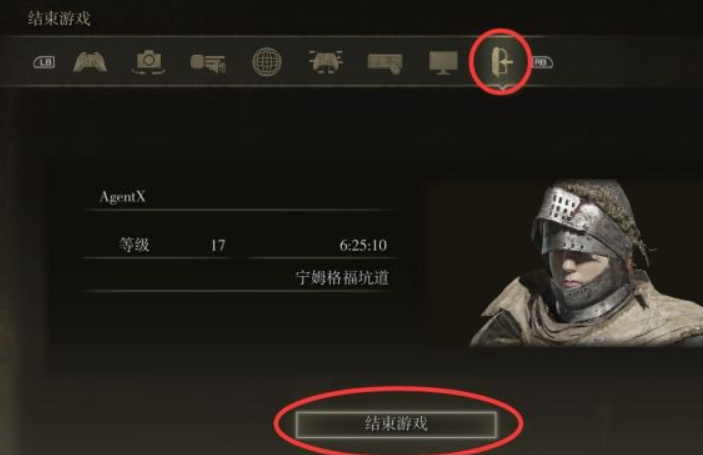This screenshot has width=703, height=455.
Task: Click the steel helmet in the portrait
Action: [x=583, y=224]
